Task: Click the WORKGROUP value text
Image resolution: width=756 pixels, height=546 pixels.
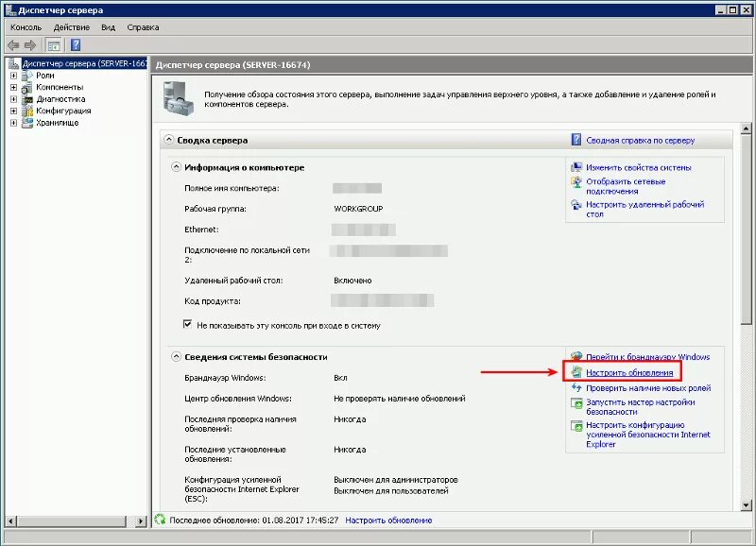Action: (x=358, y=209)
